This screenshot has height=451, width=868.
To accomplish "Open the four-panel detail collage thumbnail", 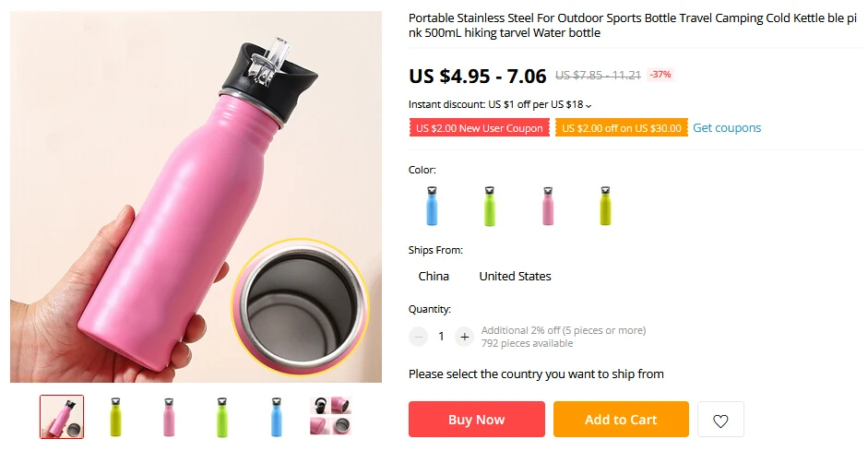I will [330, 417].
